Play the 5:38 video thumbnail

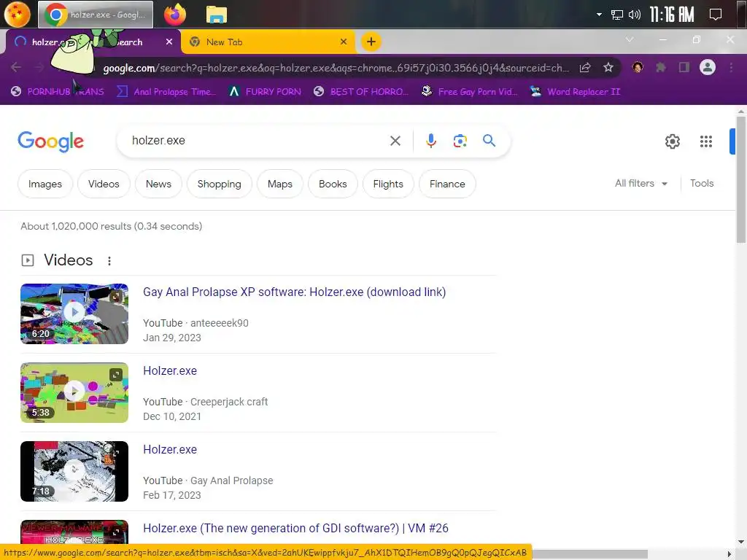click(74, 392)
